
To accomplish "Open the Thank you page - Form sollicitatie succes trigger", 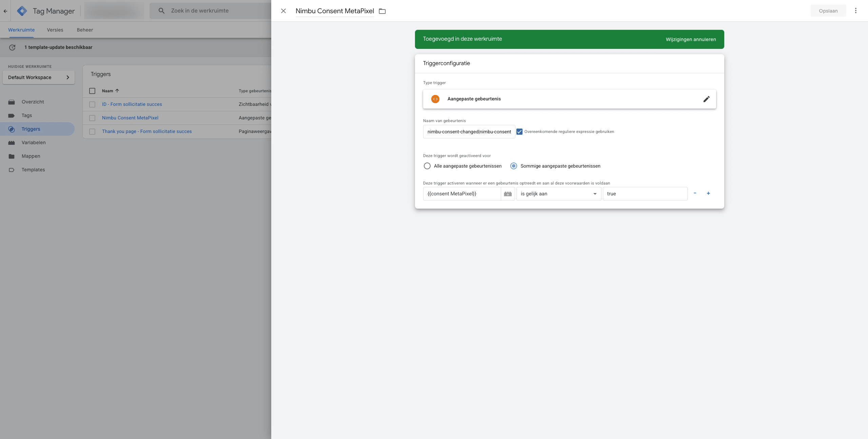I will coord(146,131).
